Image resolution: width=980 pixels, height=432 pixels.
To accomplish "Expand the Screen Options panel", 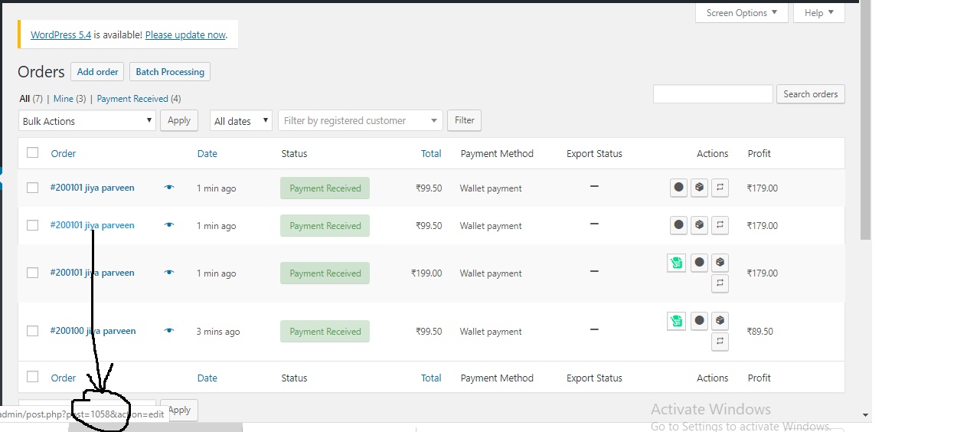I will (742, 13).
